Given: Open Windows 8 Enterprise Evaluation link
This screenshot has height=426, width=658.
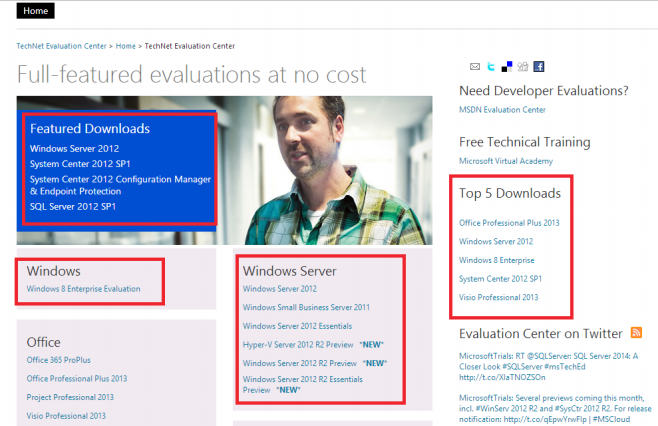Looking at the screenshot, I should 83,289.
